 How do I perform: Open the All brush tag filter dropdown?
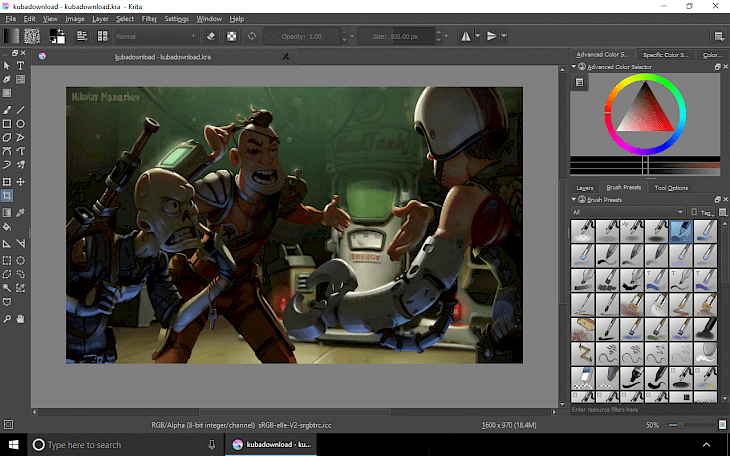click(x=628, y=212)
